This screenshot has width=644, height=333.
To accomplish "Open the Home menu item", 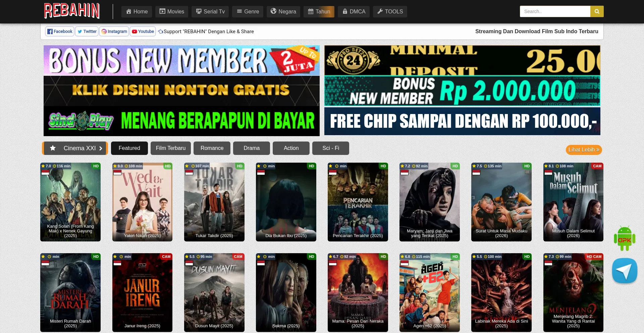I will [x=137, y=11].
